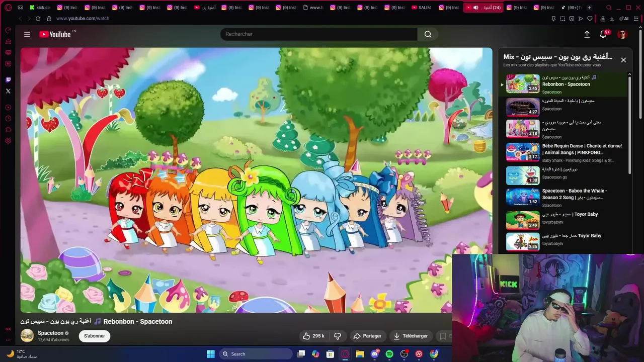644x362 pixels.
Task: Click the Opera GX logo menu button
Action: coord(8,8)
